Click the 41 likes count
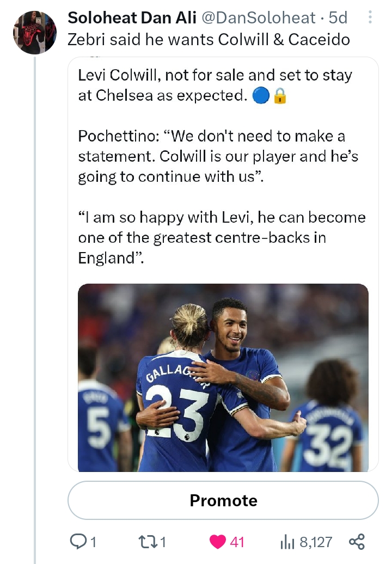The image size is (392, 564). [x=237, y=542]
